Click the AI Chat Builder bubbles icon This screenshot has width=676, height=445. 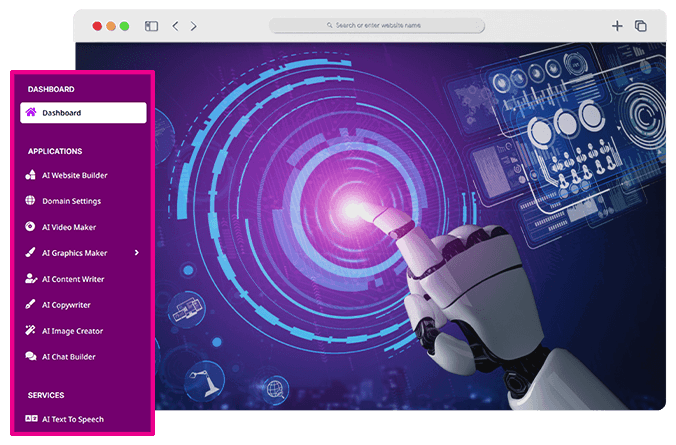coord(31,357)
